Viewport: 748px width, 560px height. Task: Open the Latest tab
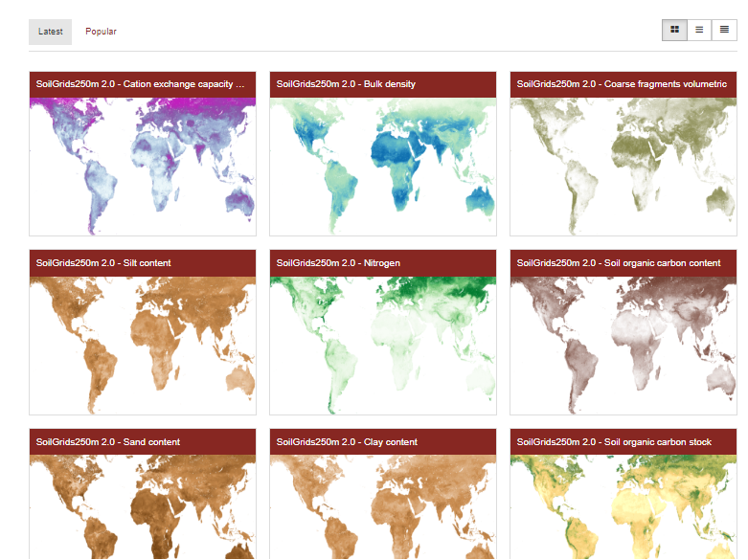(x=50, y=32)
